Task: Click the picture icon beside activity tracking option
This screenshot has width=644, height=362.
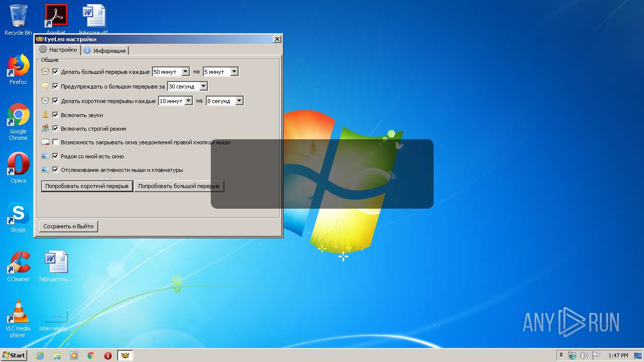Action: pos(45,170)
